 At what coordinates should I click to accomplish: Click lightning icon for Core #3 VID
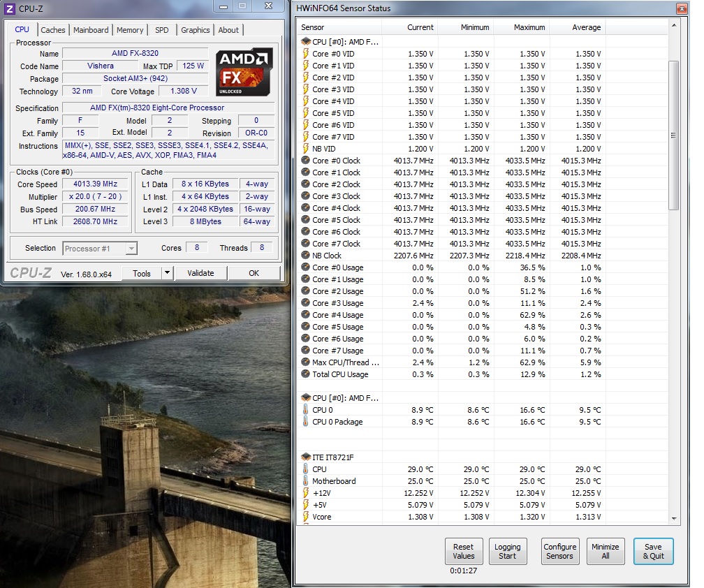306,89
